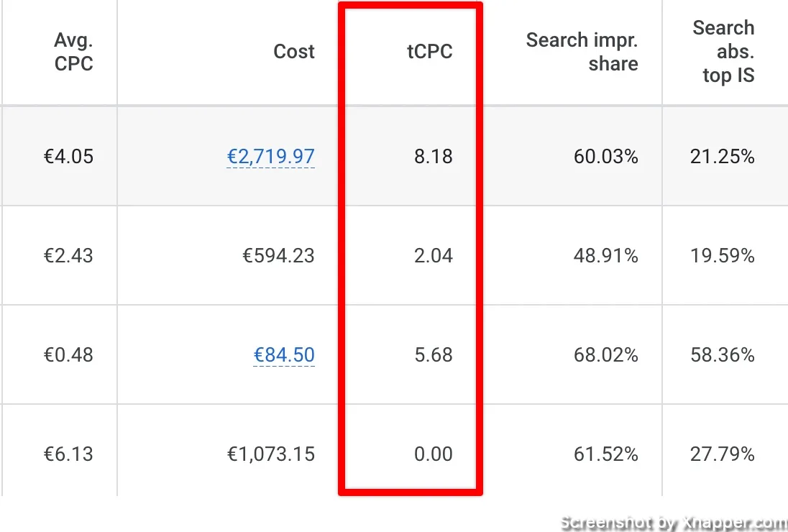Click the 0.00 tCPC value
This screenshot has height=532, width=788.
(433, 454)
